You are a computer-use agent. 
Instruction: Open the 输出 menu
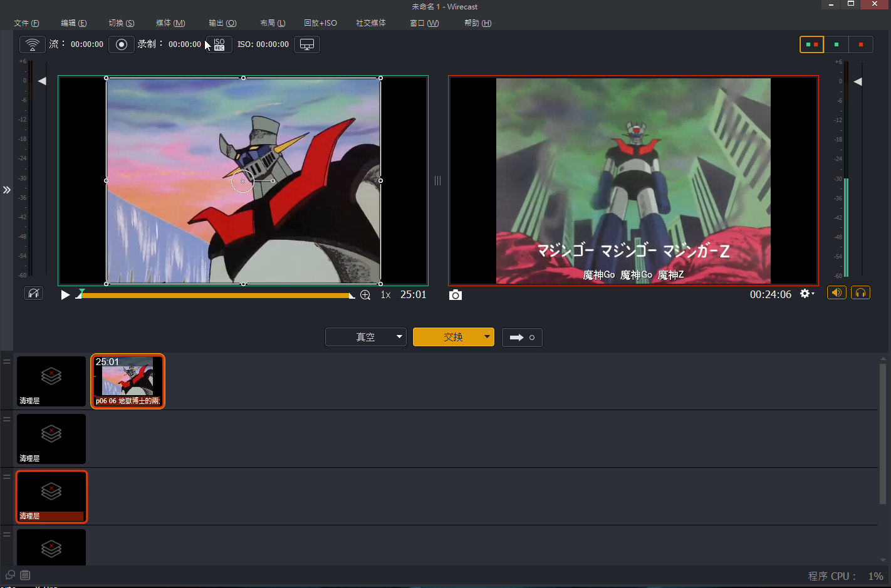[222, 23]
